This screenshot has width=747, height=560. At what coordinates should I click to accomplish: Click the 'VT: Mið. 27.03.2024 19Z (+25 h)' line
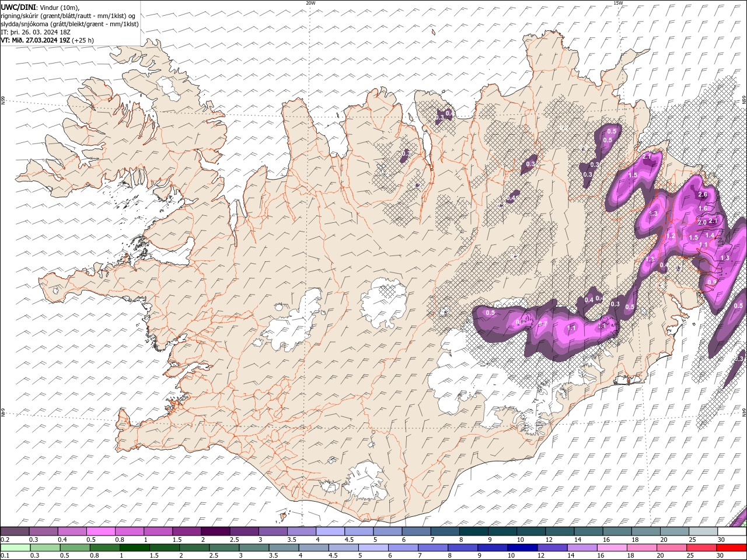click(47, 40)
